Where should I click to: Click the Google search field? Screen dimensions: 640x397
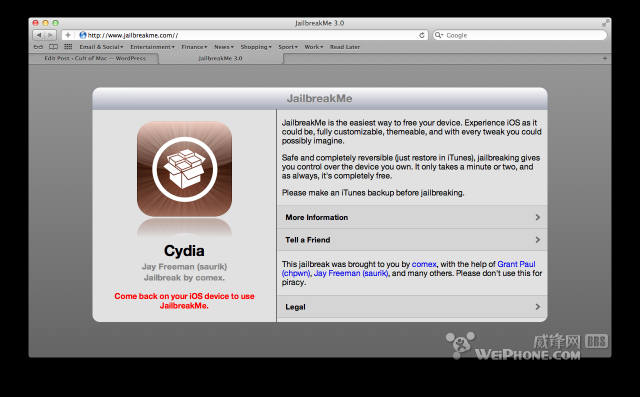pos(520,35)
